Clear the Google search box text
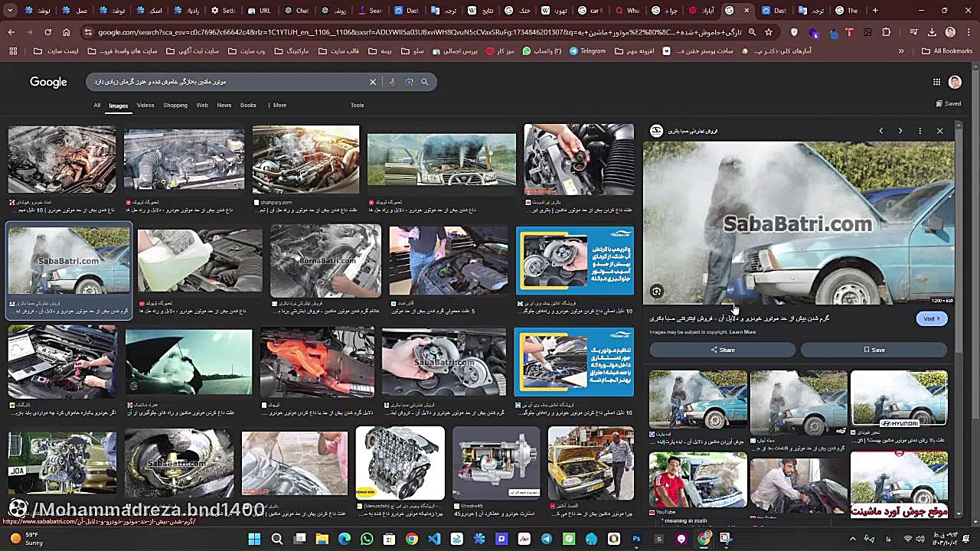Viewport: 980px width, 551px height. click(x=373, y=82)
